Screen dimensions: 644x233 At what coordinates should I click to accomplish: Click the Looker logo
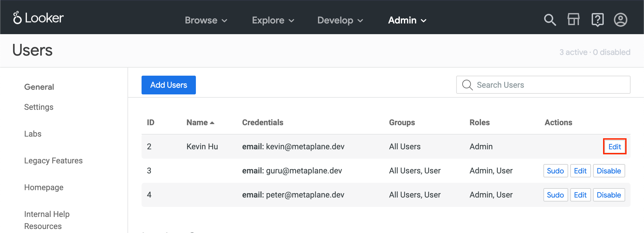[38, 18]
